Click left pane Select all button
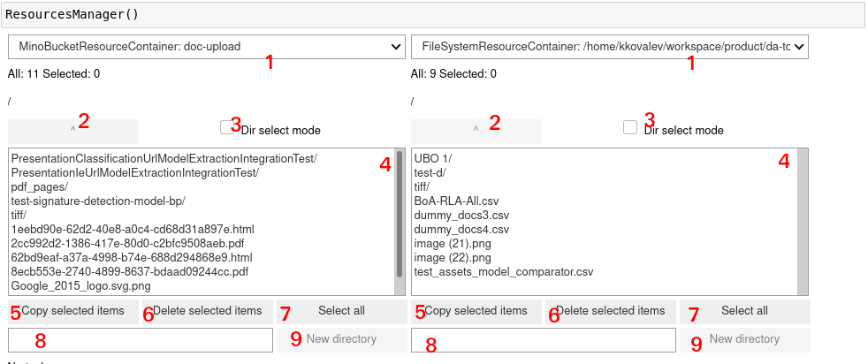 [341, 312]
